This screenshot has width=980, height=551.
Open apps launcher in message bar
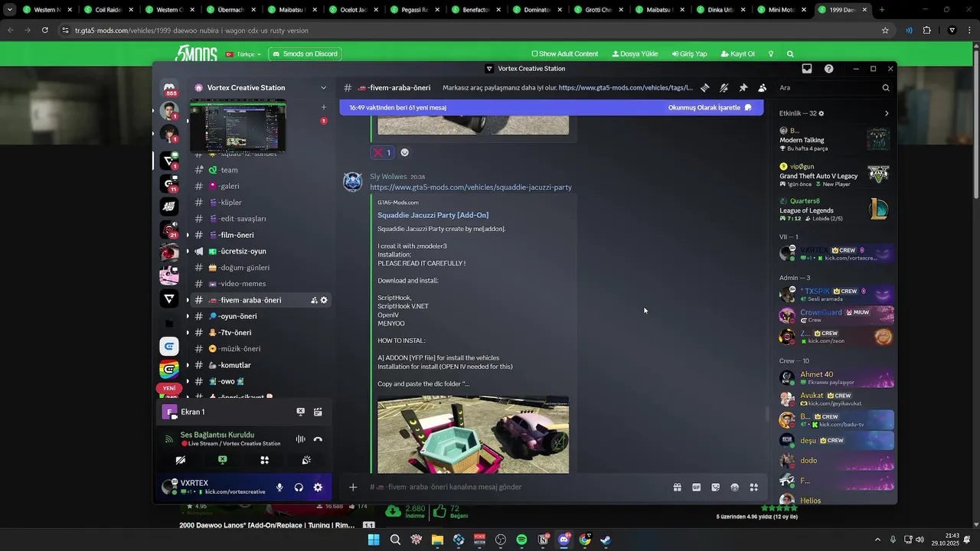coord(753,487)
